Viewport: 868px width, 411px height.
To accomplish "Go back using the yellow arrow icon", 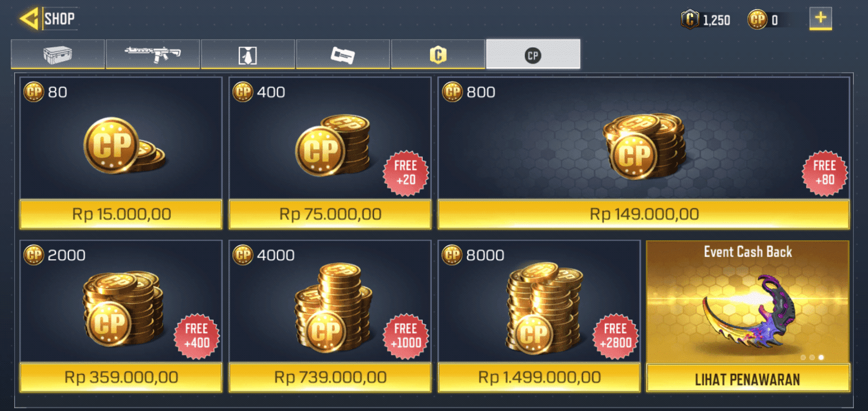I will (29, 18).
